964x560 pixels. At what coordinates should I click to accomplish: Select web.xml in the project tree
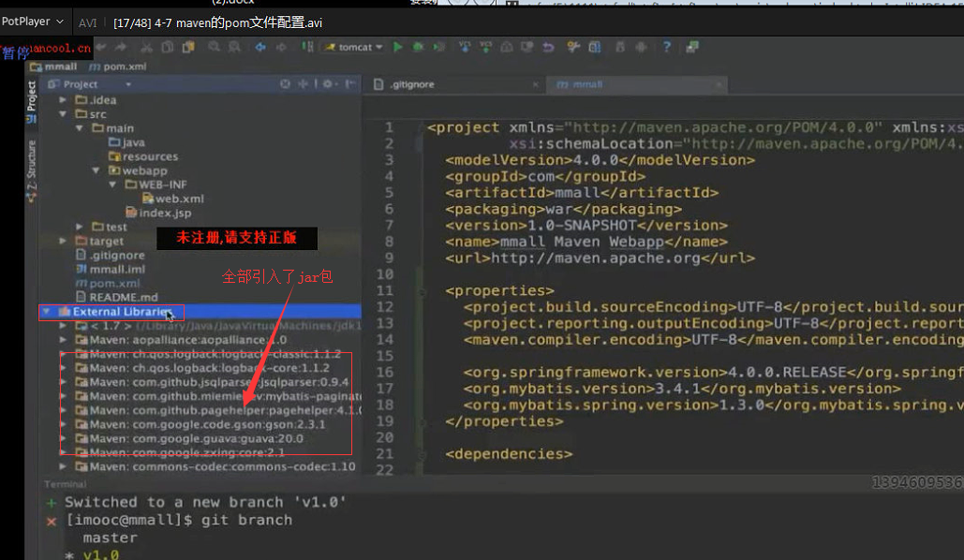click(x=172, y=199)
